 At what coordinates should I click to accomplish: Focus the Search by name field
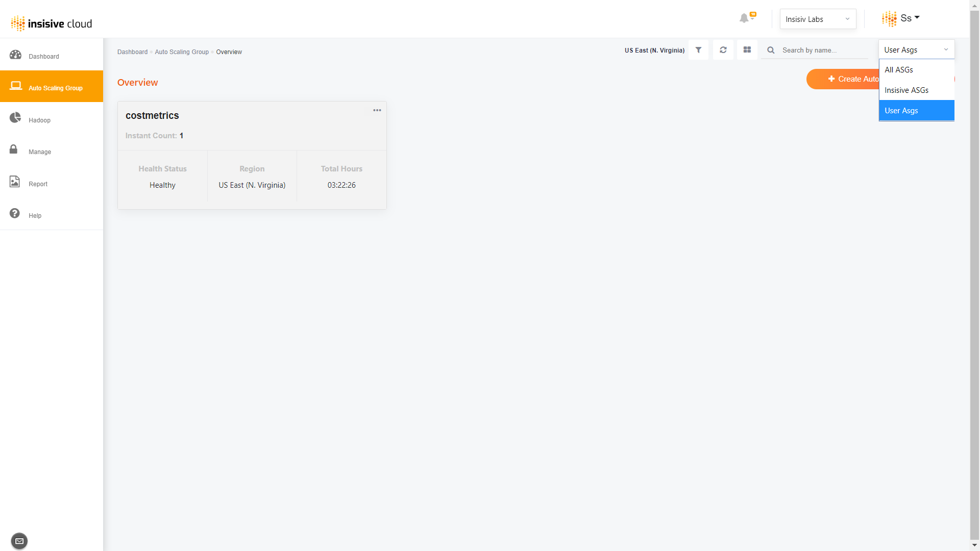pyautogui.click(x=822, y=50)
